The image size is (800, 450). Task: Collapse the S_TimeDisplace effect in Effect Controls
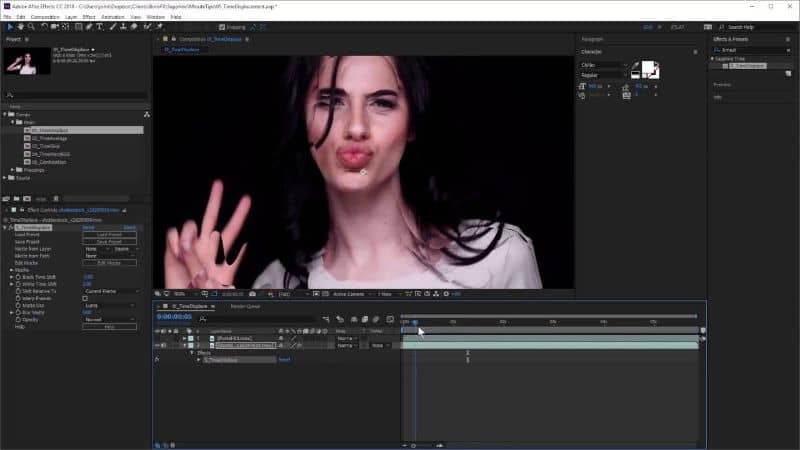[x=5, y=228]
